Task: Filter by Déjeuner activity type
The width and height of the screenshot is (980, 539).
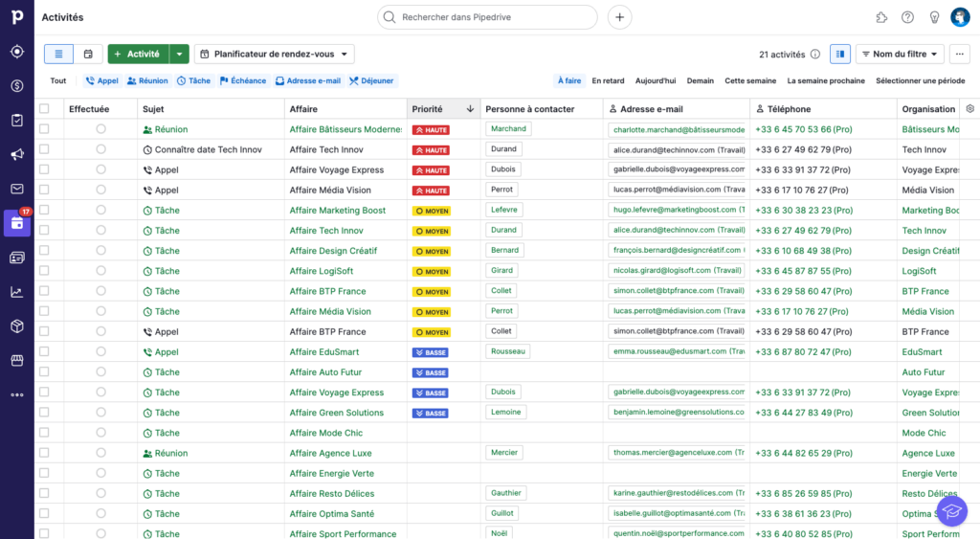Action: [x=371, y=80]
